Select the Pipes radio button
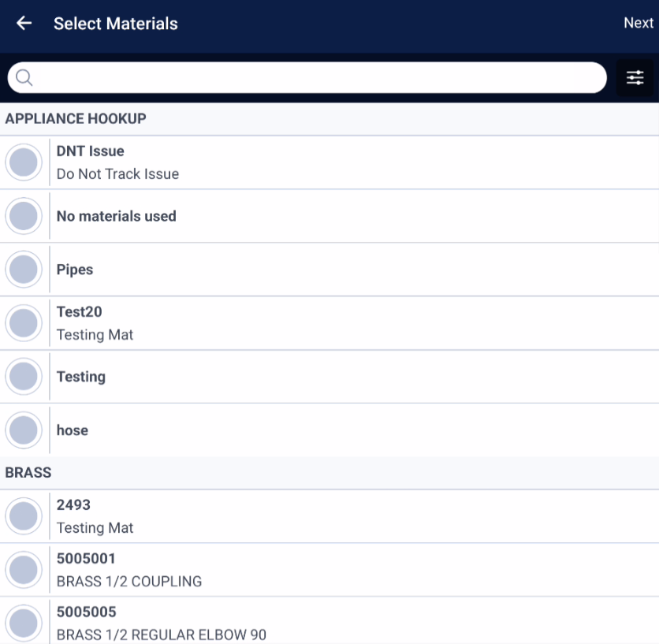The width and height of the screenshot is (659, 644). [x=24, y=270]
